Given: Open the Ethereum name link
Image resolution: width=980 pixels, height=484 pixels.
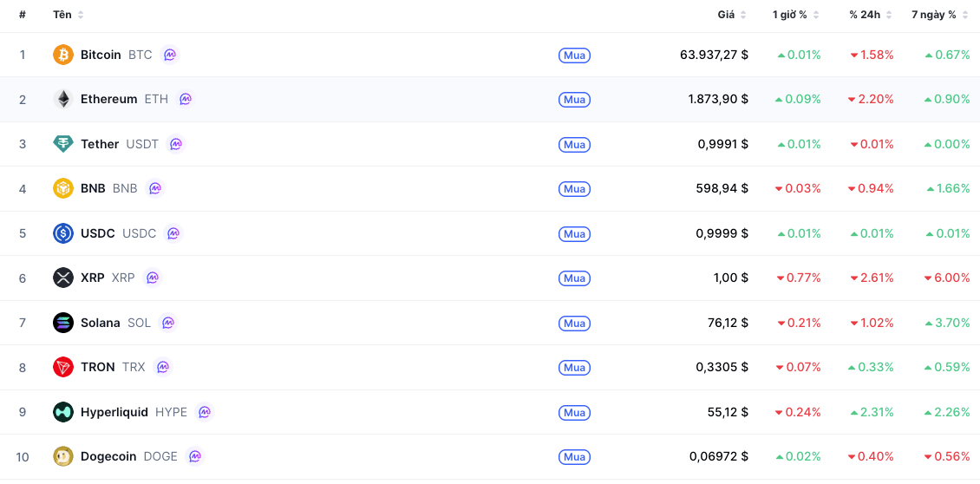Looking at the screenshot, I should (108, 100).
